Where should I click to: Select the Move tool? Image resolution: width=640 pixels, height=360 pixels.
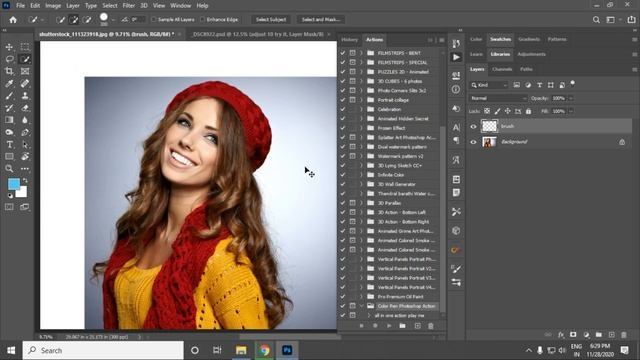tap(9, 47)
